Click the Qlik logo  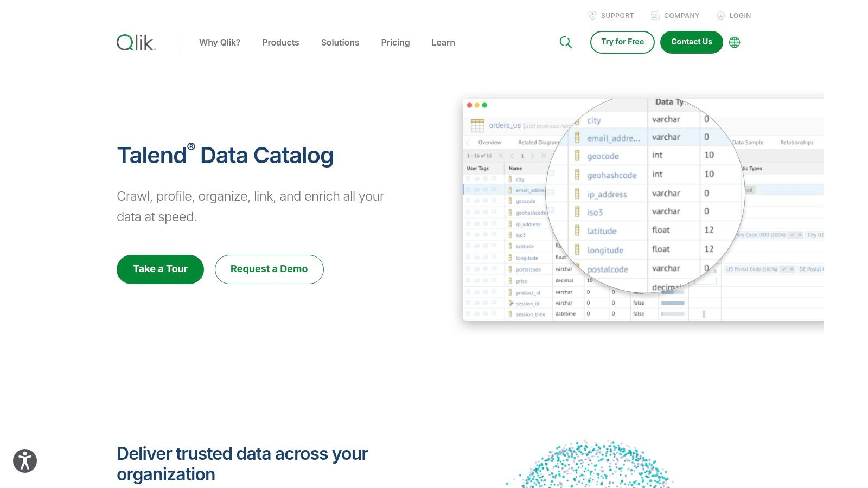click(x=135, y=42)
